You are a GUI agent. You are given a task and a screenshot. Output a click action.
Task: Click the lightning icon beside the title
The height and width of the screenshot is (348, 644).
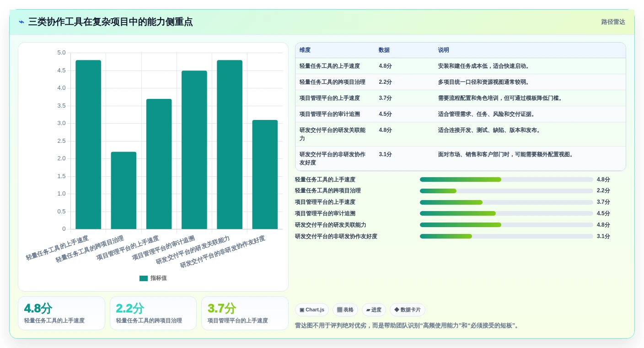click(x=21, y=22)
